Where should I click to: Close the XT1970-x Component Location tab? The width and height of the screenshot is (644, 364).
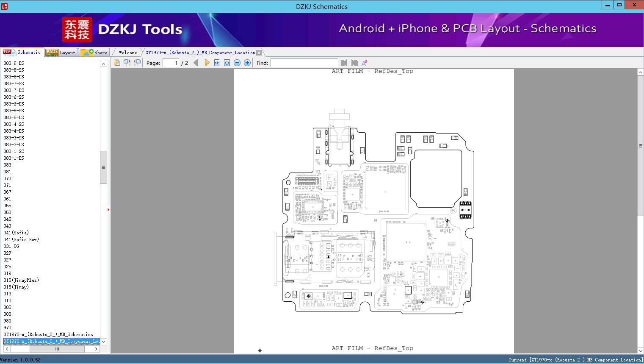259,53
